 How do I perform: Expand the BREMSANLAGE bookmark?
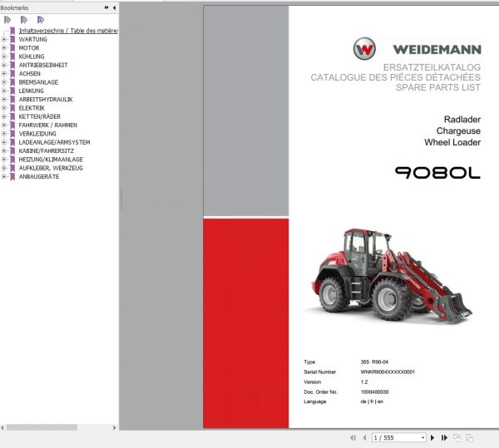click(4, 82)
